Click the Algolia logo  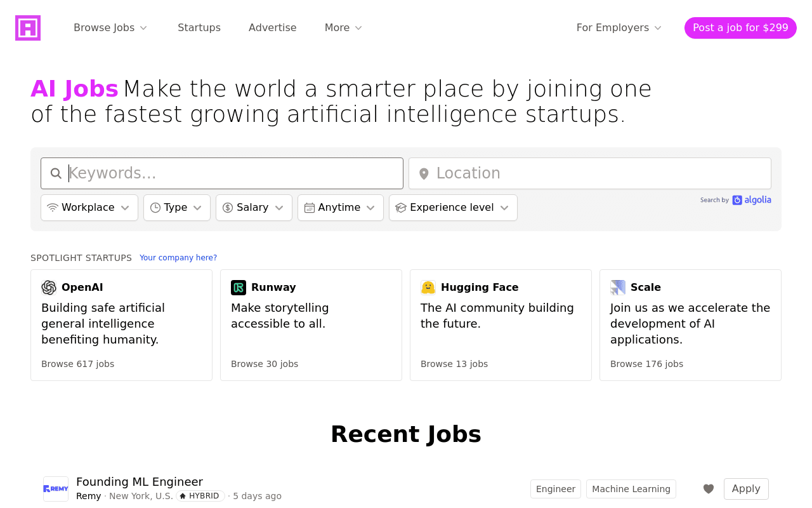click(752, 200)
